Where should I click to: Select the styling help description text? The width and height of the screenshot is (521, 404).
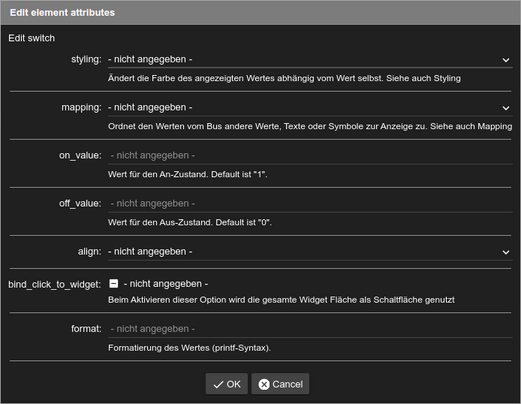click(x=284, y=78)
